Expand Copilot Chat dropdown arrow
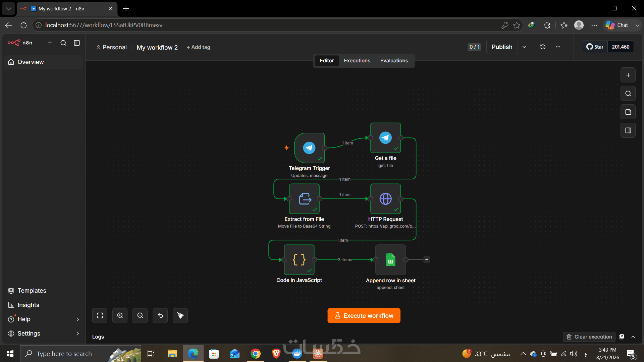 (637, 25)
